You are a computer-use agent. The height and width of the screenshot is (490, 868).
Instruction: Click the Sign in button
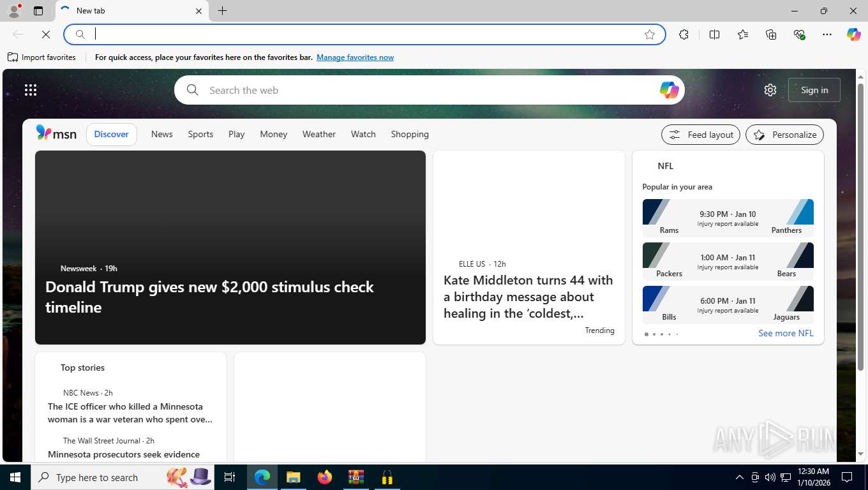(x=814, y=90)
